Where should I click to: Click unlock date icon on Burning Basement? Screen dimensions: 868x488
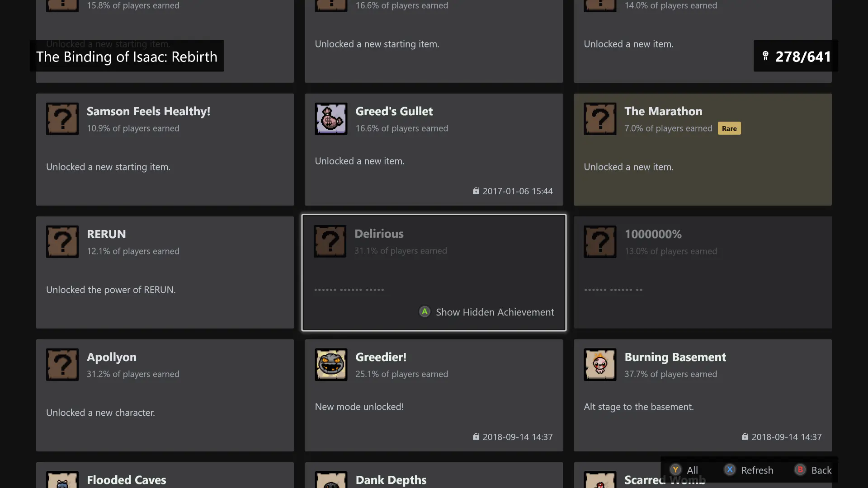(745, 437)
